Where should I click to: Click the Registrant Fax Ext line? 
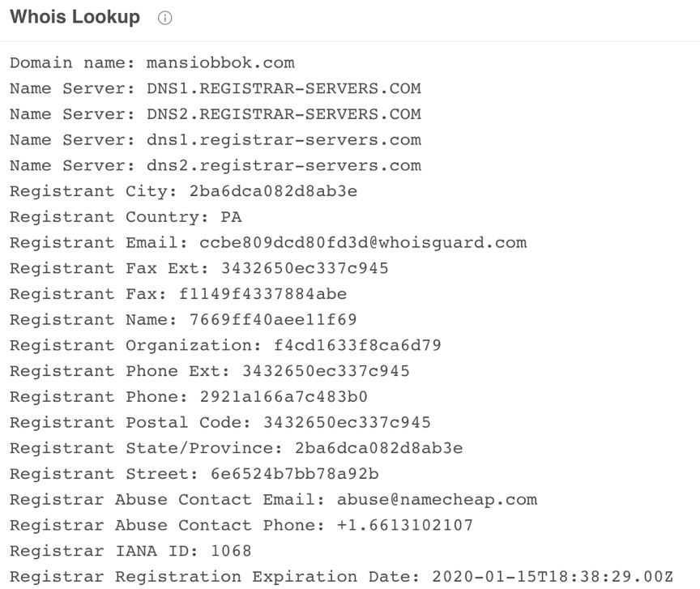tap(199, 268)
